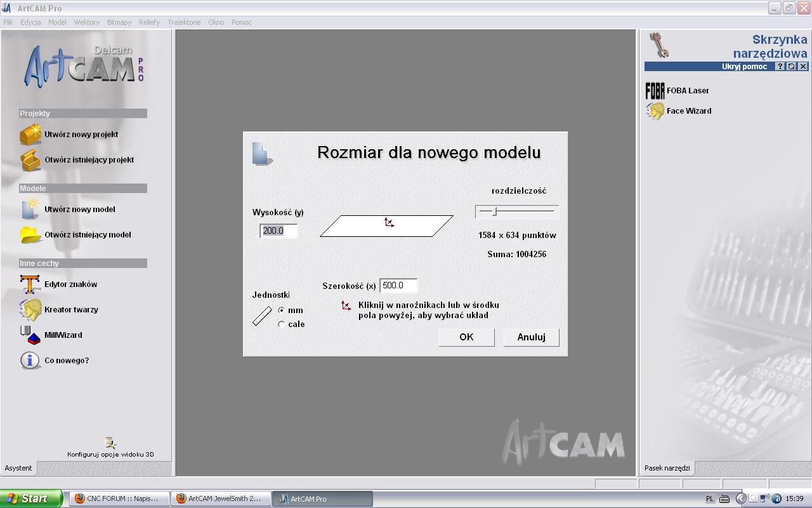Click the toolbox refresh arrows button
Screen dimensions: 812x508
pos(792,67)
